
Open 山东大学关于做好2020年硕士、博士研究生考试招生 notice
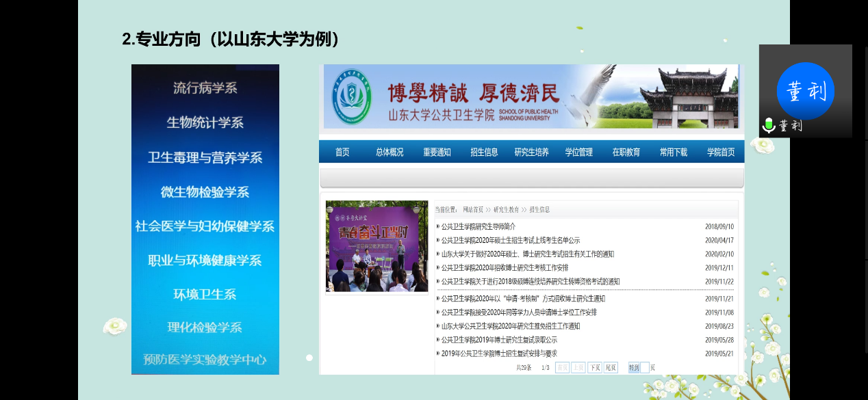tap(528, 254)
